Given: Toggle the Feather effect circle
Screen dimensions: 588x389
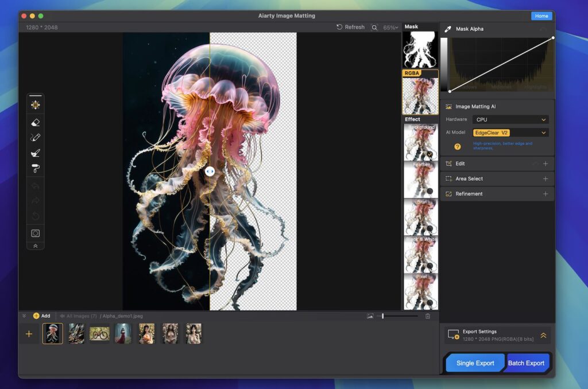Looking at the screenshot, I should click(430, 191).
